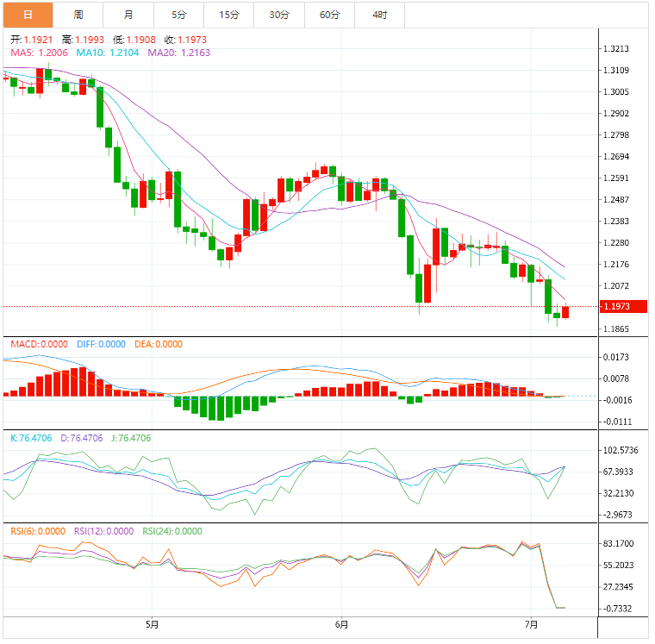Click the K:76.4706 label
This screenshot has width=655, height=644.
pyautogui.click(x=31, y=438)
